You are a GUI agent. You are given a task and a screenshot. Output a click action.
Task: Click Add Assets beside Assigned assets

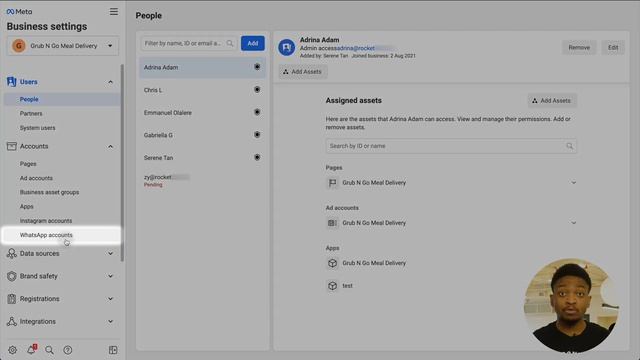point(552,101)
